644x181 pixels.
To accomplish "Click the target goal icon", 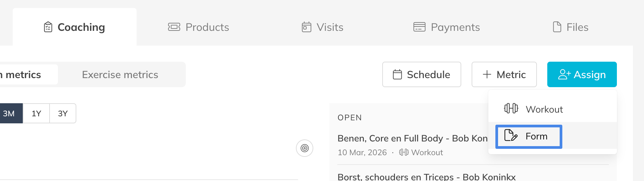I will pyautogui.click(x=304, y=148).
